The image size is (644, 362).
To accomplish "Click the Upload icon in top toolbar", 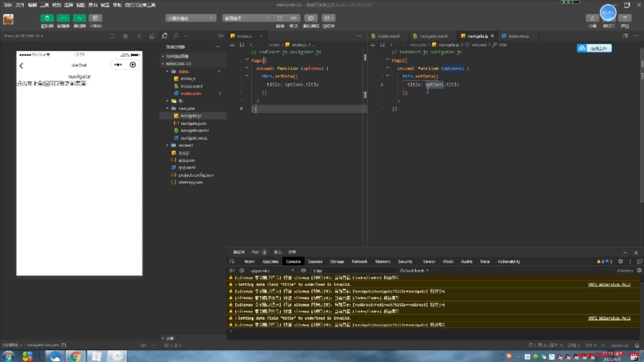I will coord(592,18).
